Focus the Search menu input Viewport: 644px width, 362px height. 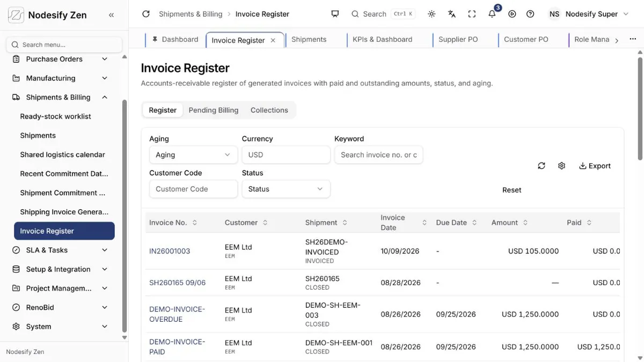coord(64,45)
